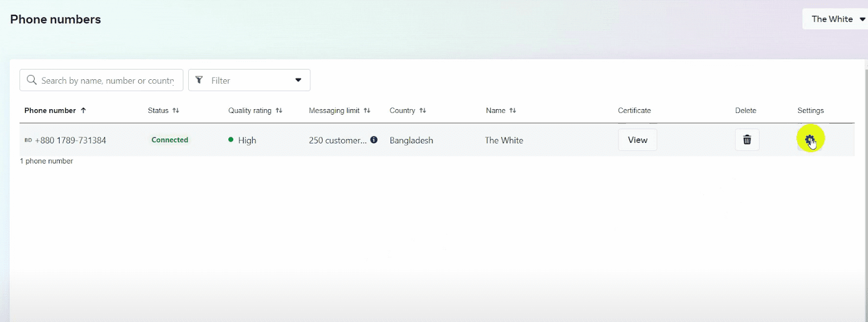Click the Connected status badge
The image size is (868, 322).
pos(170,140)
